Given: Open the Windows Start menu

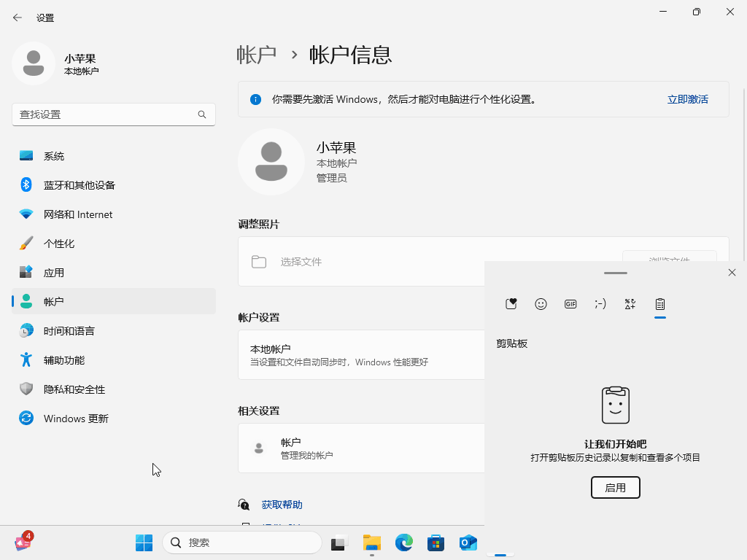Looking at the screenshot, I should 144,542.
